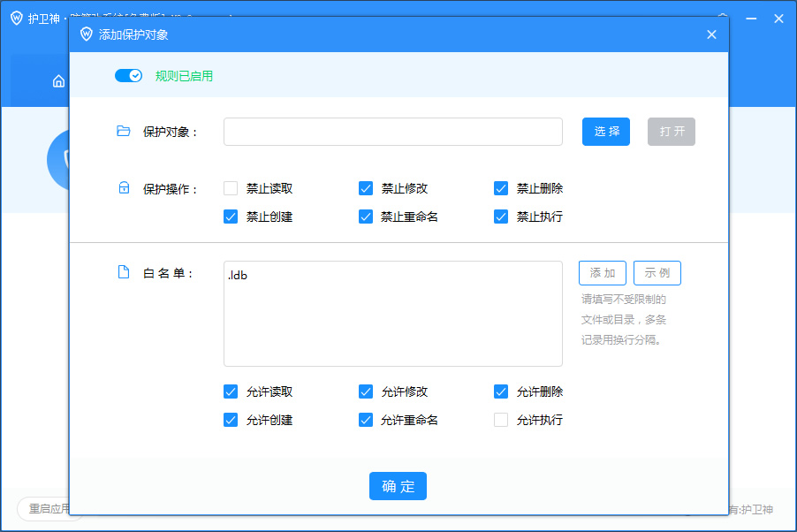
Task: Select the home icon in the left sidebar
Action: (57, 80)
